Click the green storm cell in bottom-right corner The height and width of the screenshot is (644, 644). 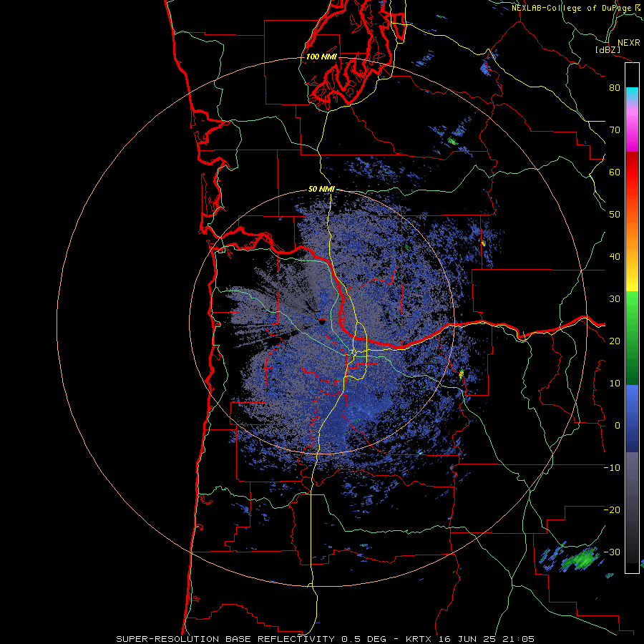[x=581, y=559]
